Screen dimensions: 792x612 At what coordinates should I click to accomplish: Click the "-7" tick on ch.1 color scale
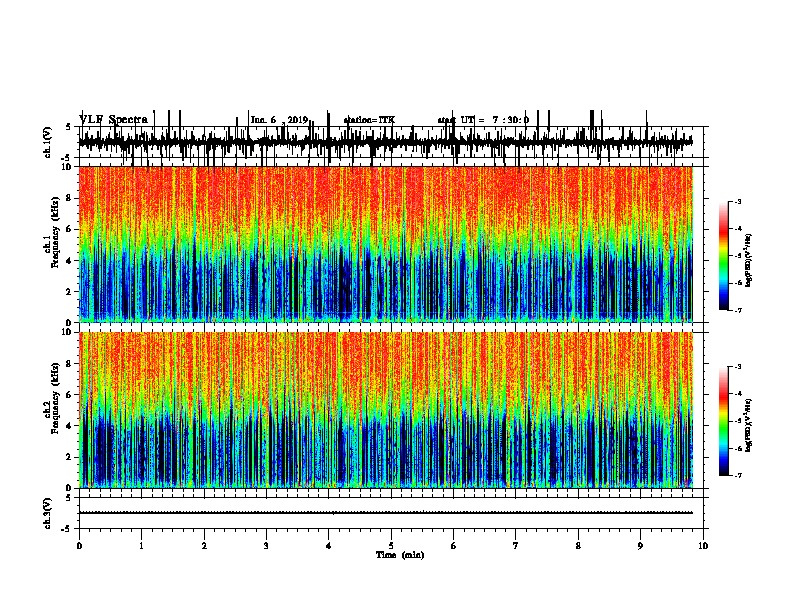click(x=738, y=310)
